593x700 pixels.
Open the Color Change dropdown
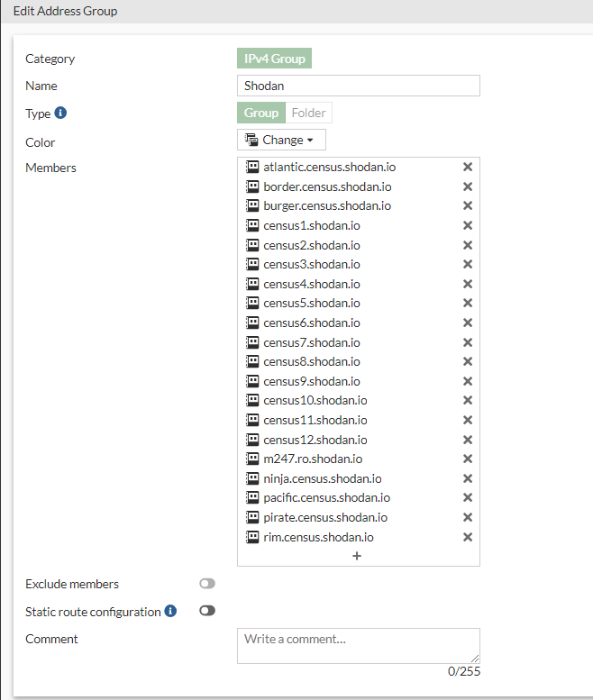[281, 140]
